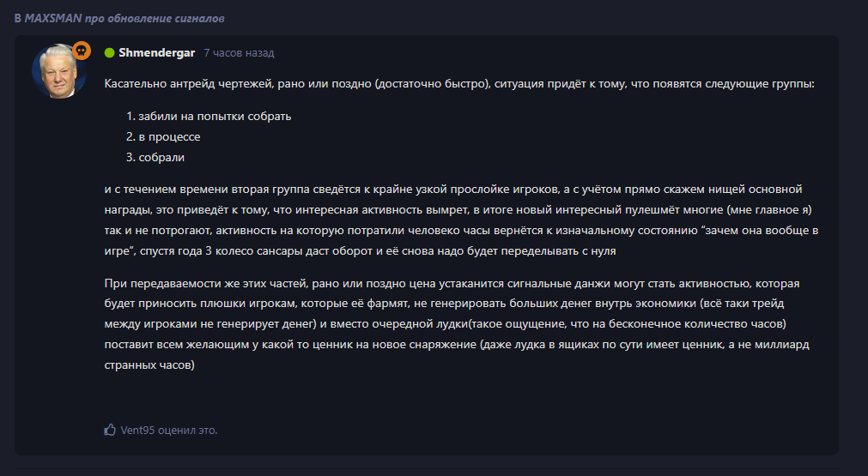Click the "7 часов назад" timestamp
The height and width of the screenshot is (476, 868).
click(x=239, y=53)
